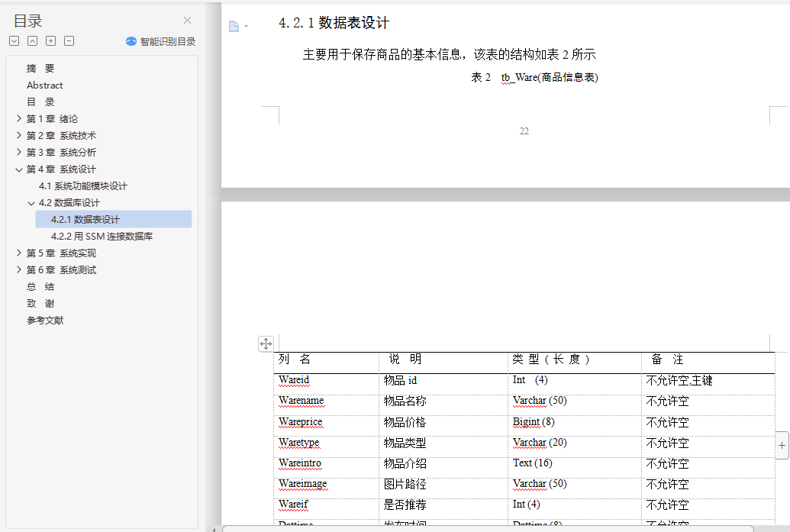The image size is (790, 532).
Task: Select 第2章 系统技术 outline entry
Action: coord(61,136)
